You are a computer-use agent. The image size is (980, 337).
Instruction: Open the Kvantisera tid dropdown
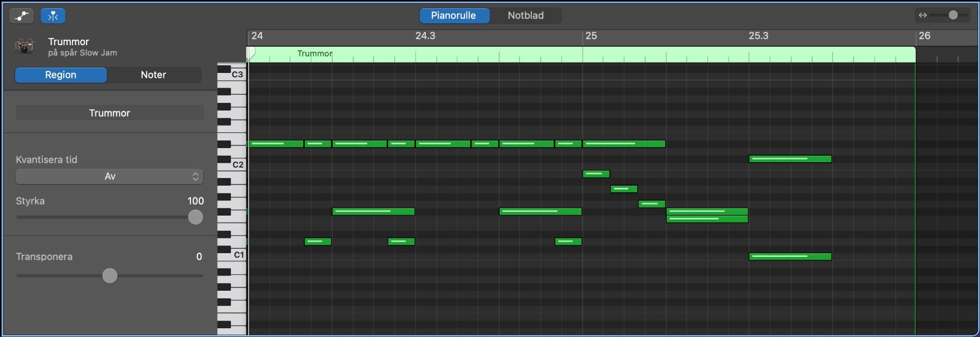tap(109, 176)
